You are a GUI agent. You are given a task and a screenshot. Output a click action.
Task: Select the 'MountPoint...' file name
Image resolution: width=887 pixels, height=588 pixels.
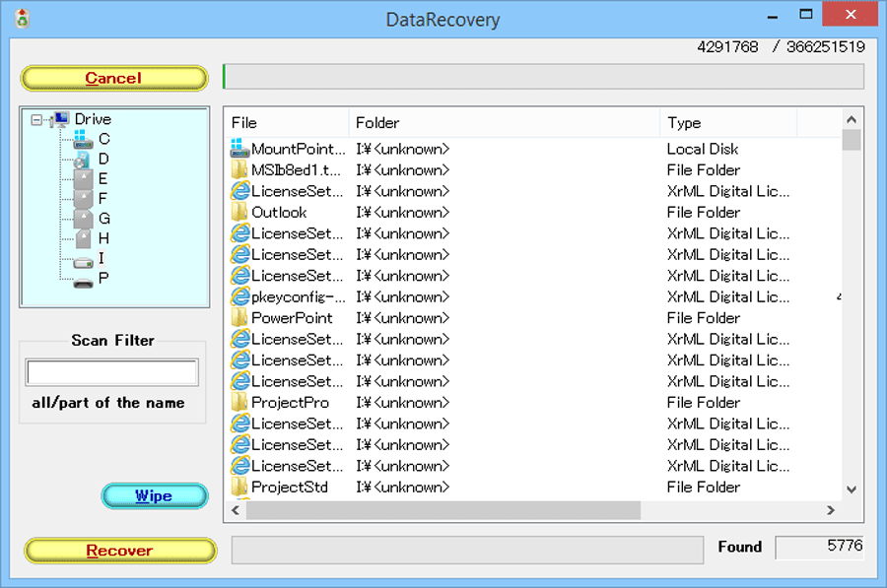298,149
